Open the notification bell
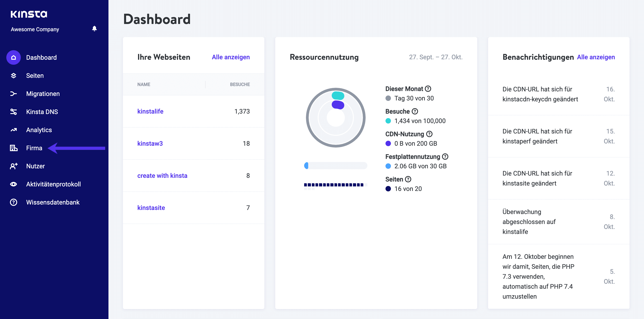 [x=94, y=29]
